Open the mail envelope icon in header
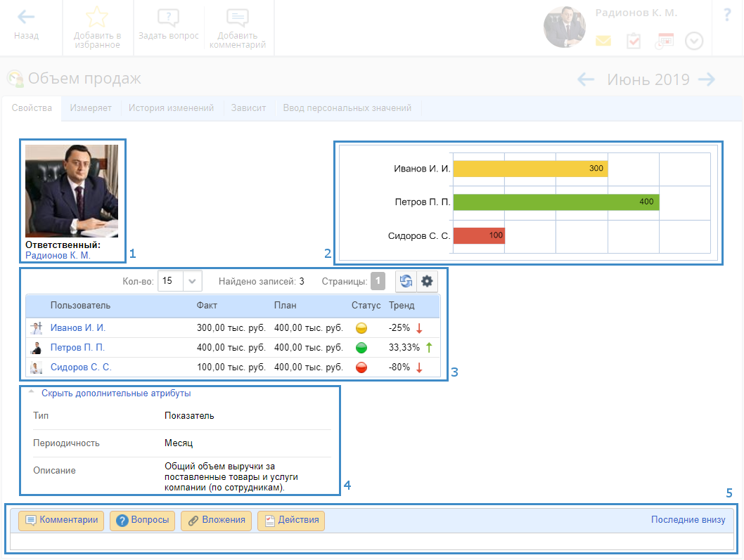Image resolution: width=744 pixels, height=560 pixels. click(x=603, y=41)
